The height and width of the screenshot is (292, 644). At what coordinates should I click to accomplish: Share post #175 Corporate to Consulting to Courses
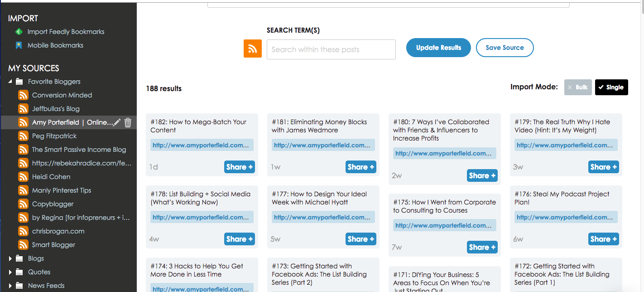click(482, 247)
